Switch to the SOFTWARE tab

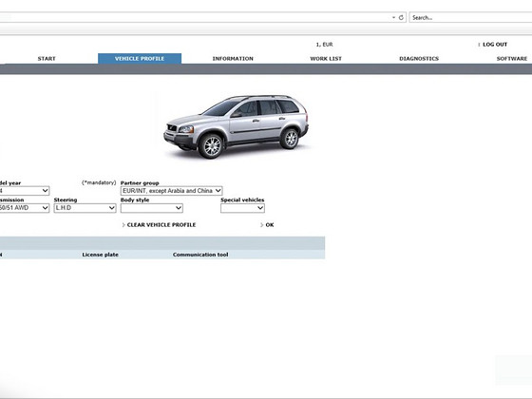tap(512, 58)
